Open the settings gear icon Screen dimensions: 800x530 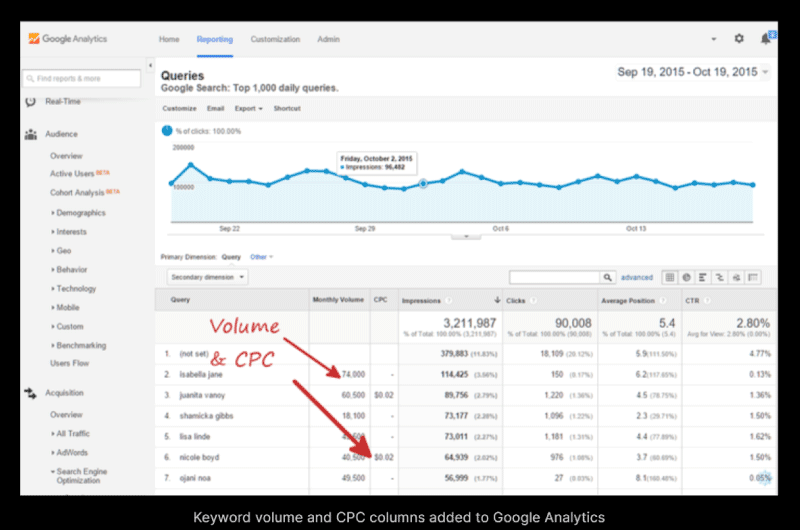pyautogui.click(x=739, y=38)
